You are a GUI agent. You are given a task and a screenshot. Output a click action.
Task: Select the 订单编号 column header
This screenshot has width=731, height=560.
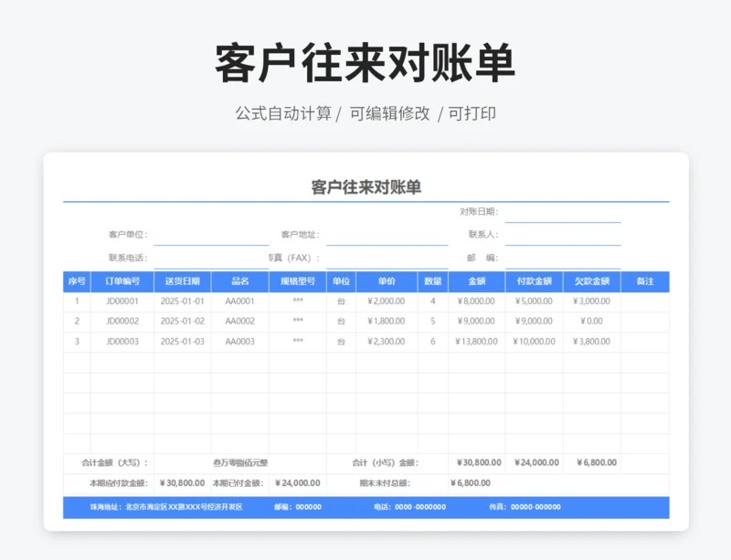click(x=122, y=281)
